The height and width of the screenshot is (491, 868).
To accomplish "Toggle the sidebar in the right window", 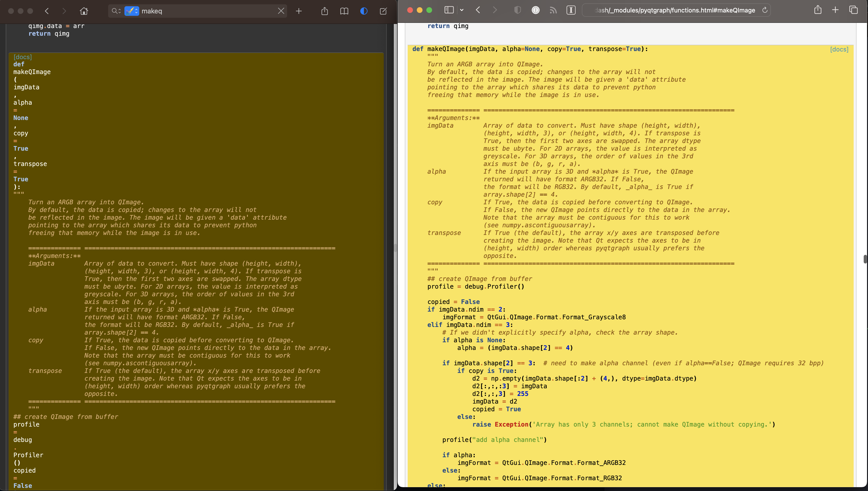I will tap(449, 10).
